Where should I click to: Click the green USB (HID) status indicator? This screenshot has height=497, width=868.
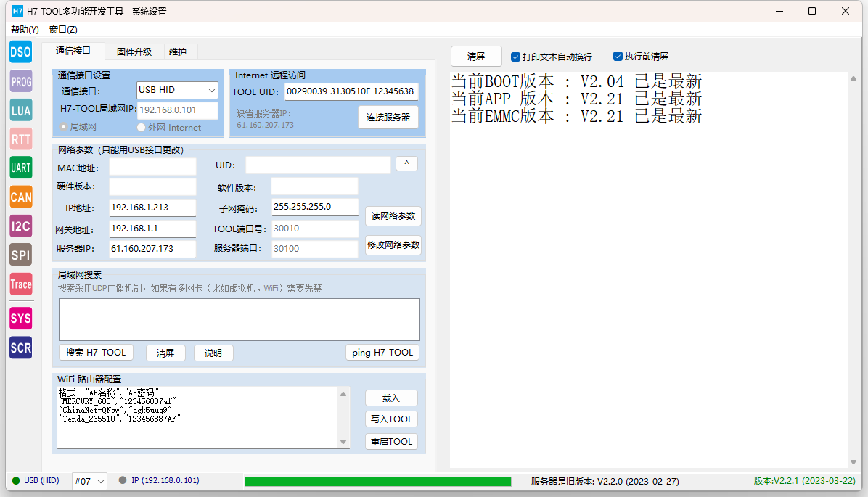click(15, 480)
